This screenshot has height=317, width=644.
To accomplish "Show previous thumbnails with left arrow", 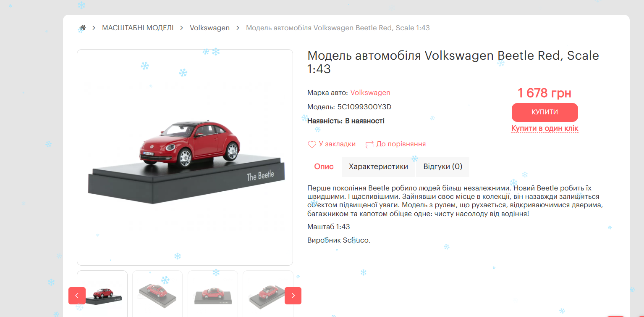I will pyautogui.click(x=77, y=296).
